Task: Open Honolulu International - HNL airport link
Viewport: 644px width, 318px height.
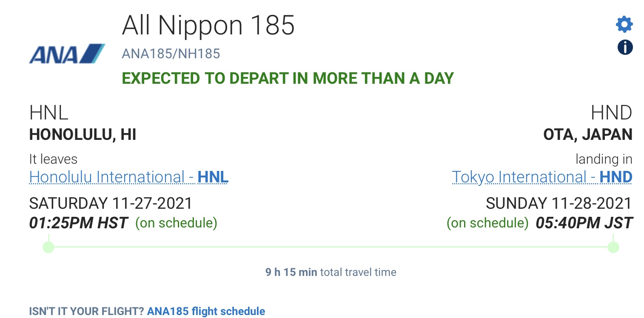Action: (x=128, y=177)
